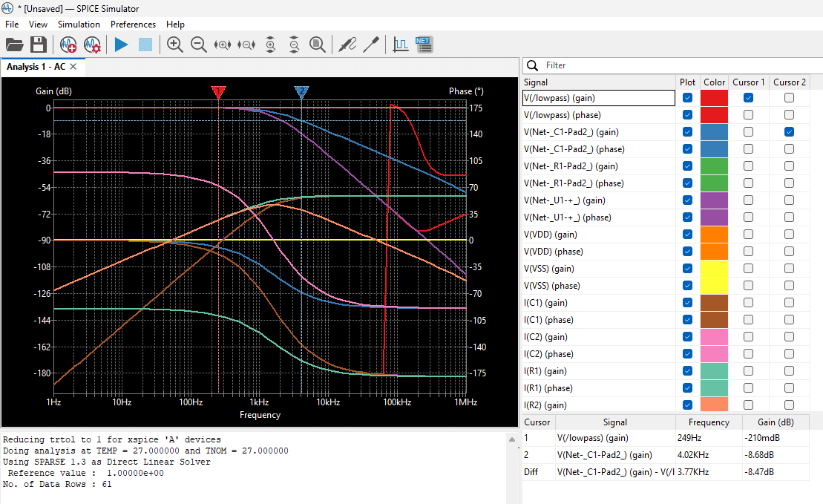Change the purple color of V(Net-_U1-+_) (gain)
Screen dimensions: 823x504
click(715, 200)
